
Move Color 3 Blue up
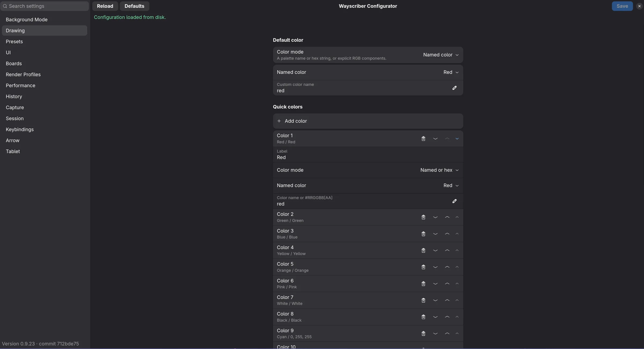click(x=447, y=234)
